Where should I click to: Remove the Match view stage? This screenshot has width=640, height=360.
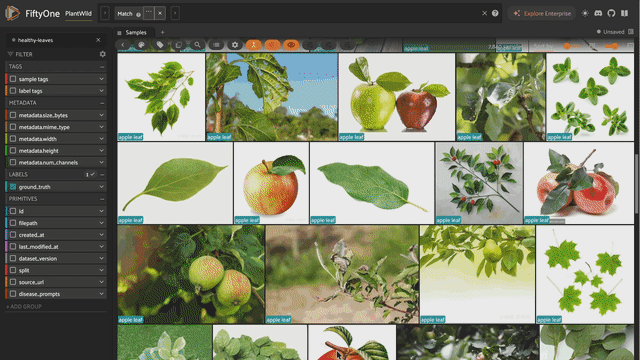click(160, 13)
